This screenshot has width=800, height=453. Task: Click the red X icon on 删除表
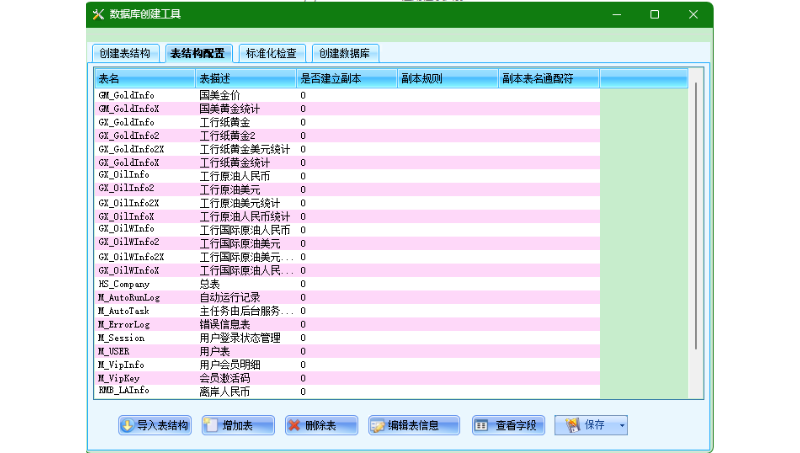(294, 425)
